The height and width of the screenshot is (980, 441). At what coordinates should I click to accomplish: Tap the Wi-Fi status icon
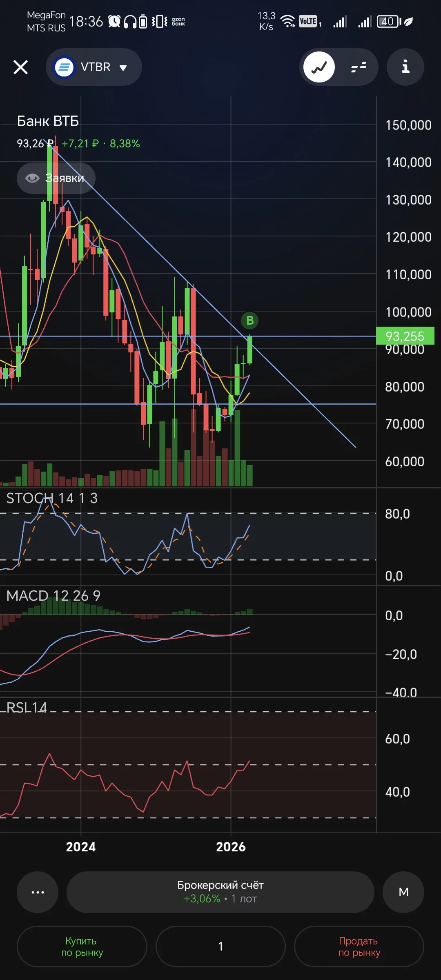click(x=288, y=21)
